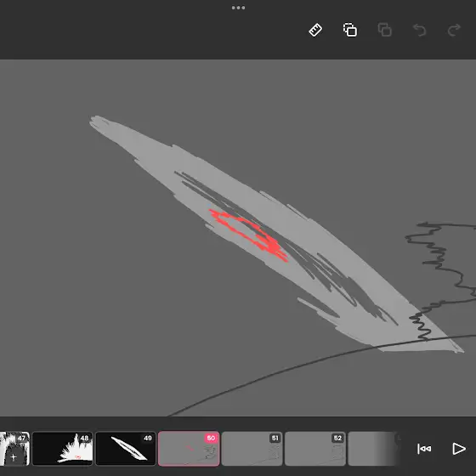Select frame 49 thumbnail
This screenshot has height=476, width=476.
coord(126,449)
